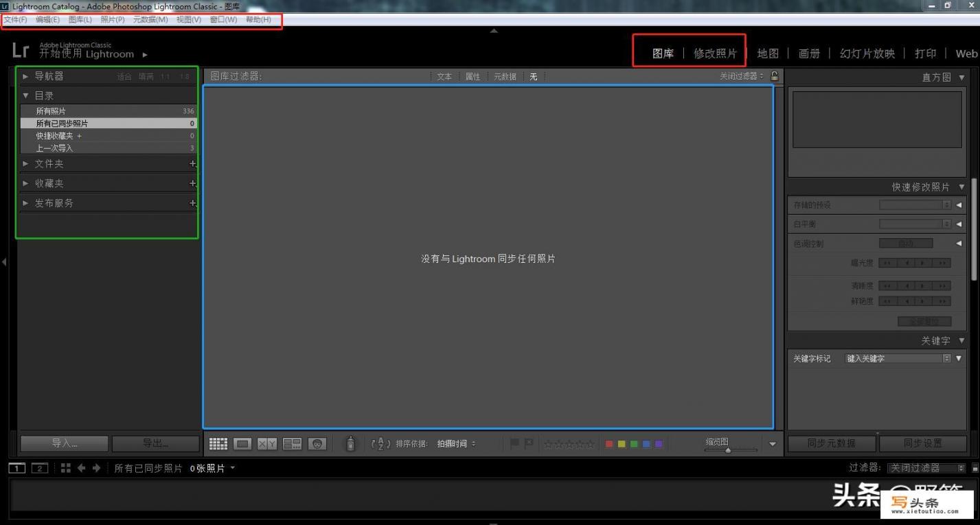Collapse the 快速修改照片 panel
Viewport: 980px width, 525px height.
pos(961,187)
